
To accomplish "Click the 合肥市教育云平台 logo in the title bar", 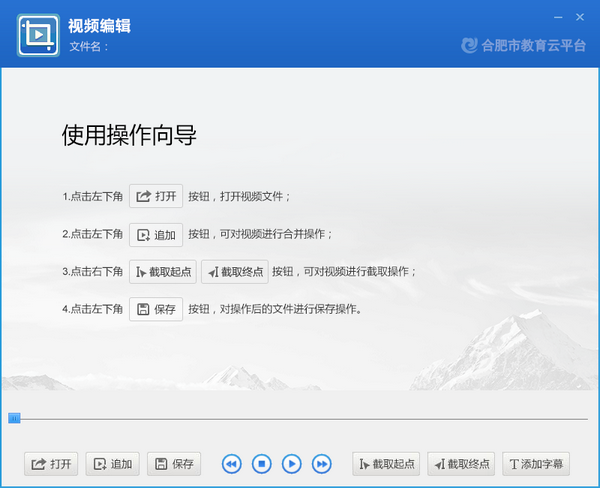I will pyautogui.click(x=523, y=45).
